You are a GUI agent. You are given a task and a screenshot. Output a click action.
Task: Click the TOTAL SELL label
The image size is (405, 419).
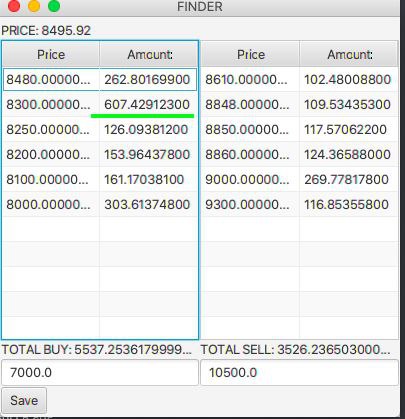click(295, 349)
